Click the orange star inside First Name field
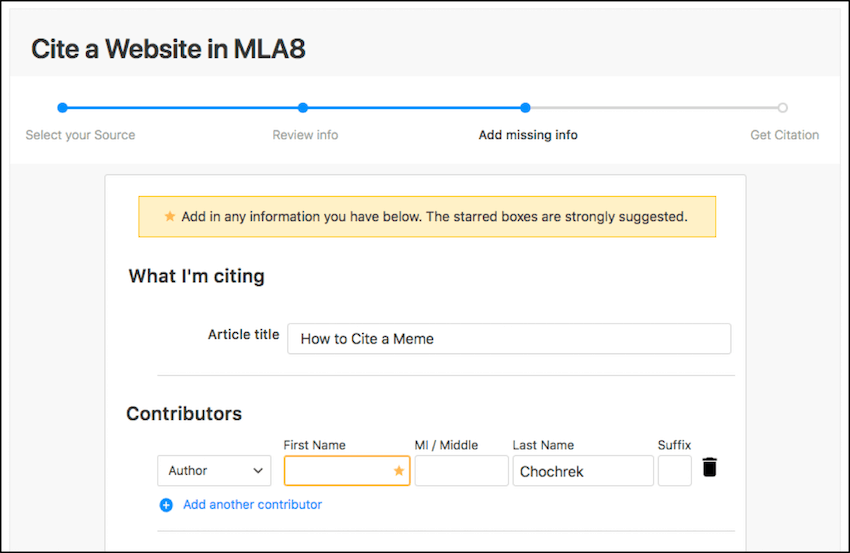 click(398, 470)
